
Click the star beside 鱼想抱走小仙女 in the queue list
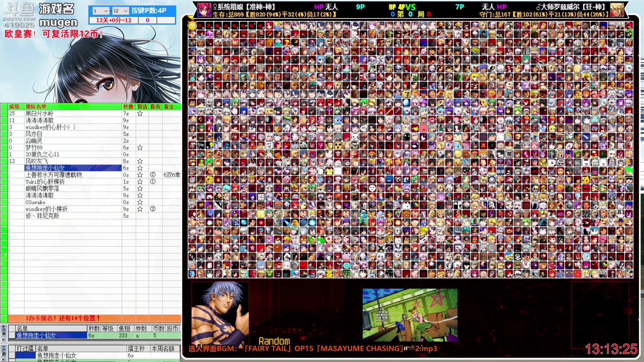coord(140,168)
